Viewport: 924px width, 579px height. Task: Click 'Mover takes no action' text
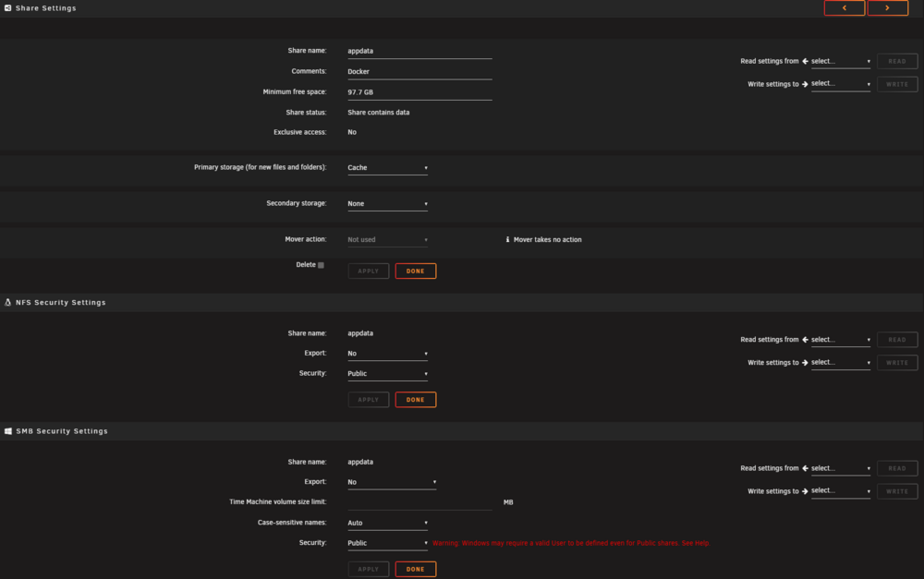click(x=547, y=240)
